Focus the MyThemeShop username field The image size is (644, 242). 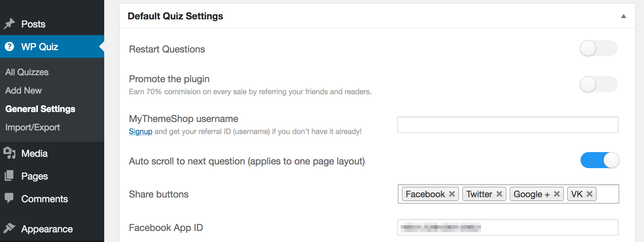507,125
